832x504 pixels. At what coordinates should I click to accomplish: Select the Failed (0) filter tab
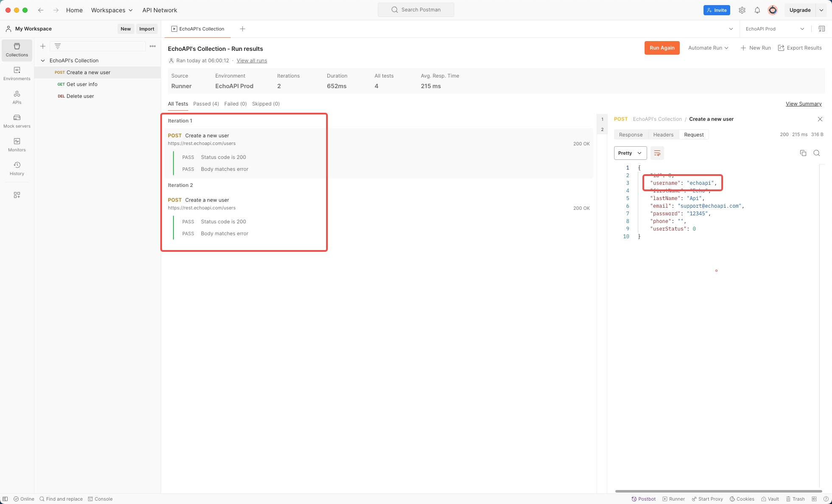click(x=235, y=104)
